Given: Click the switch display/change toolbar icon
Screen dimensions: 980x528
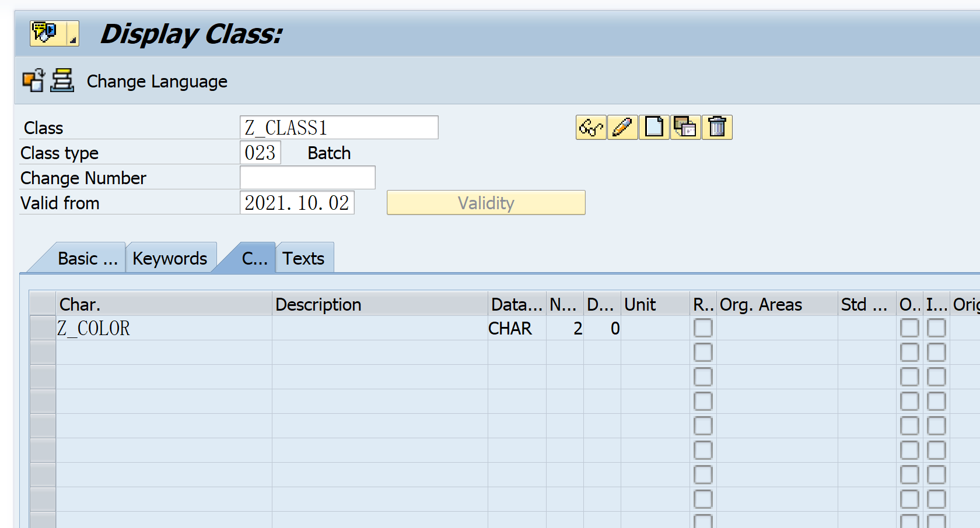Looking at the screenshot, I should coord(33,81).
